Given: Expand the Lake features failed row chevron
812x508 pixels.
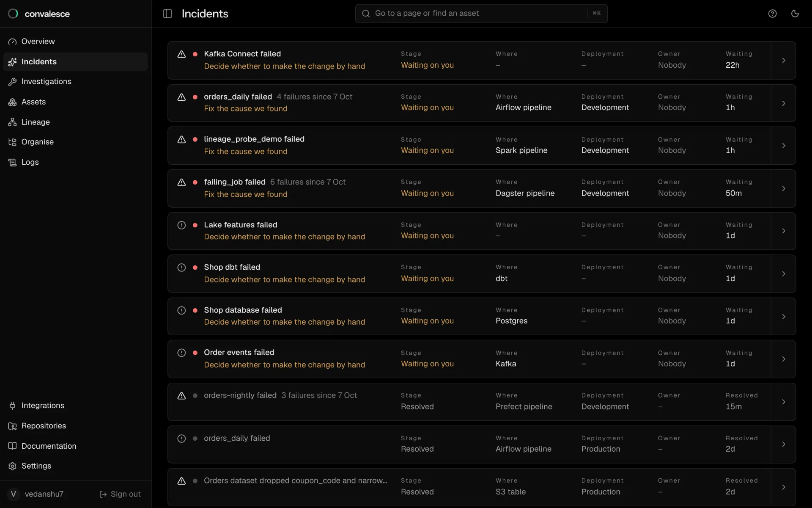Looking at the screenshot, I should (x=783, y=231).
